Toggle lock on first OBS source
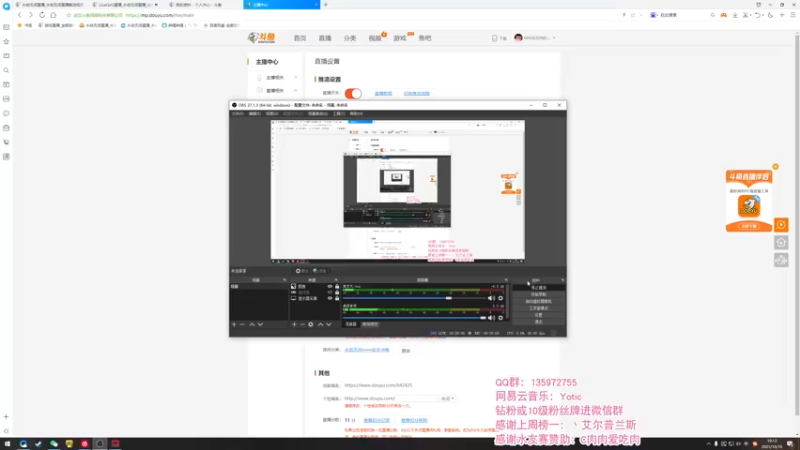This screenshot has width=800, height=450. coord(337,287)
